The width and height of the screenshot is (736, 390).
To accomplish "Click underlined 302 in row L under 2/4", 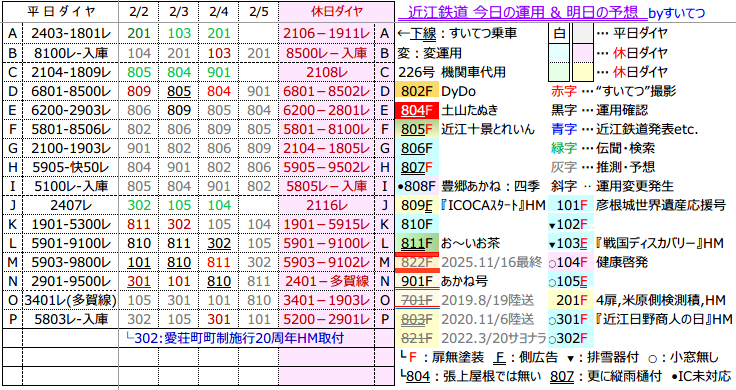I will 219,243.
